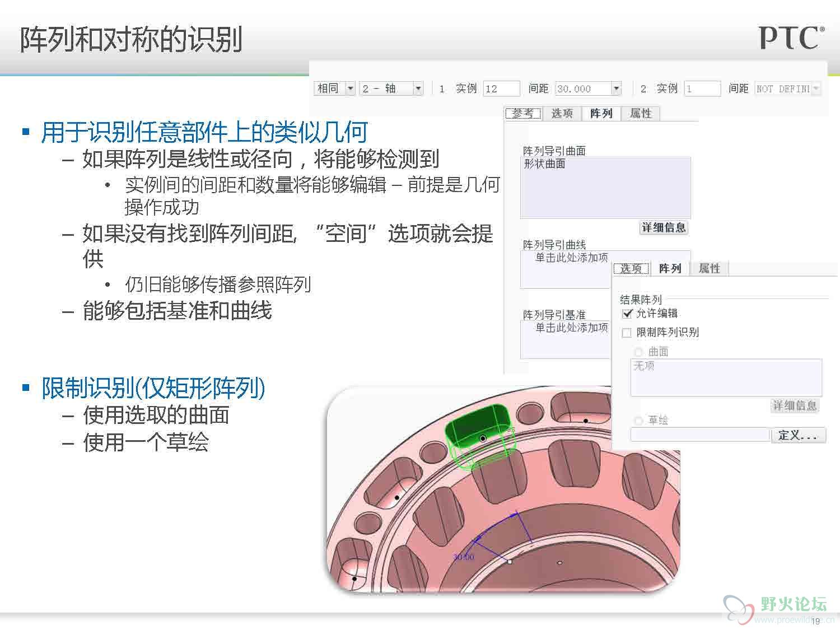Enable the 限制阵列识别 checkbox

coord(627,333)
